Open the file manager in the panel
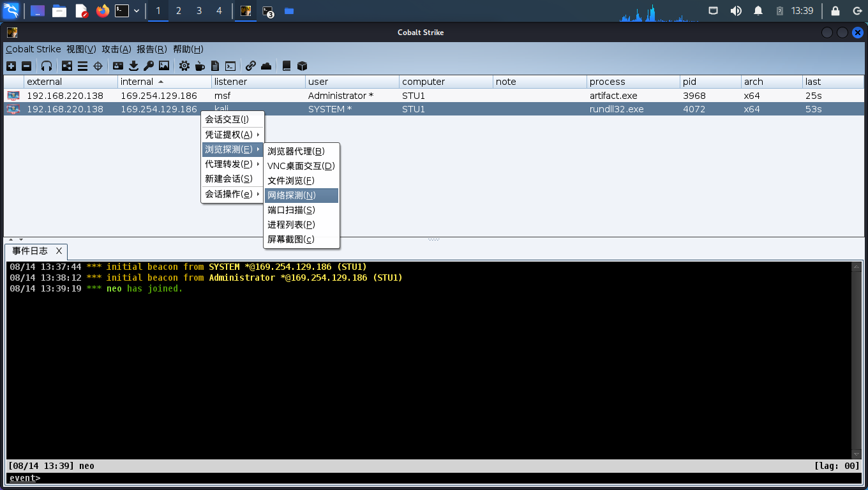 (x=59, y=11)
